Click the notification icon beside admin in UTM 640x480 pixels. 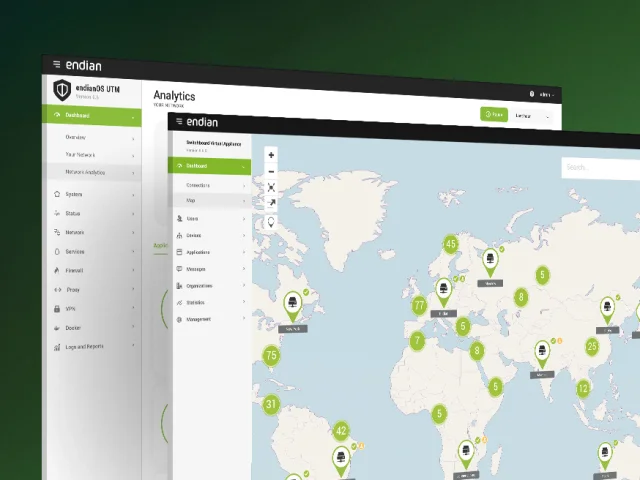[532, 94]
